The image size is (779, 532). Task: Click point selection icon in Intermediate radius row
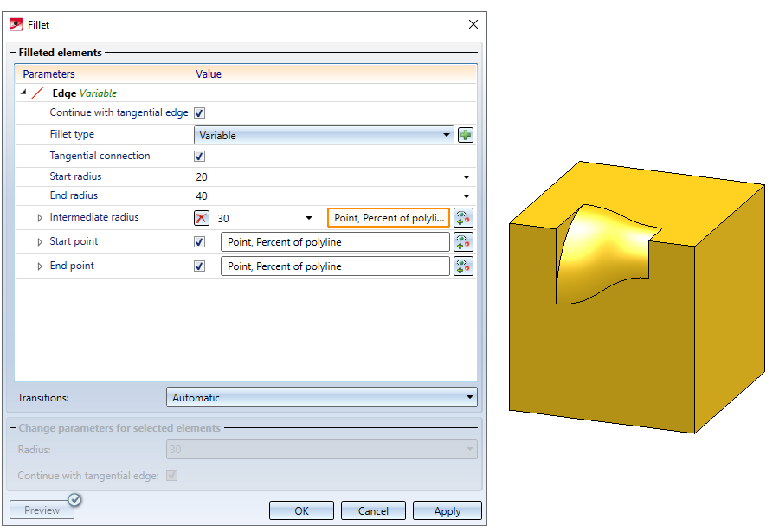point(463,218)
